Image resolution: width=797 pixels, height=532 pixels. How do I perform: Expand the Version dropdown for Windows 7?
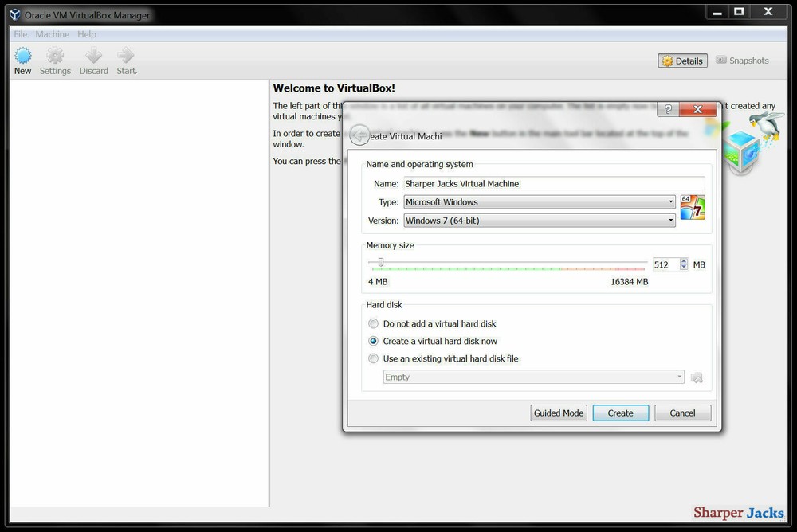539,221
